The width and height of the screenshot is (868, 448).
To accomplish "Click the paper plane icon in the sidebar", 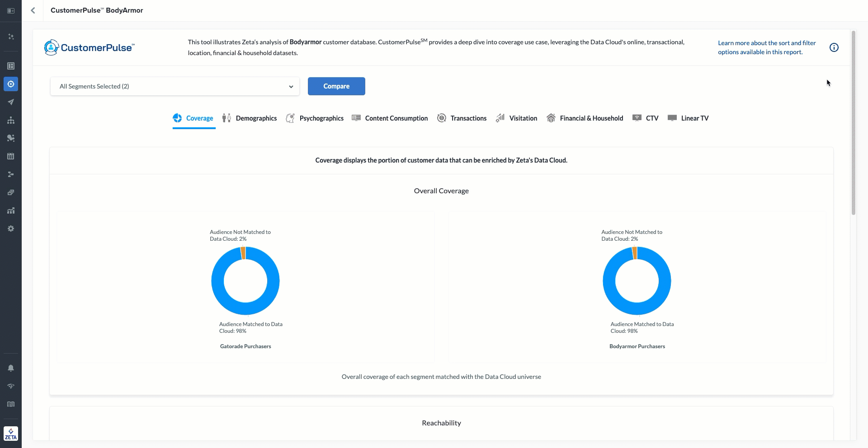I will (x=11, y=102).
